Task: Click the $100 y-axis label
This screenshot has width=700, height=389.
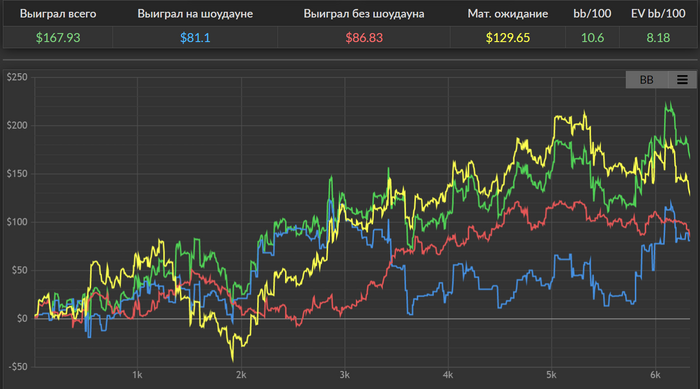Action: point(17,222)
